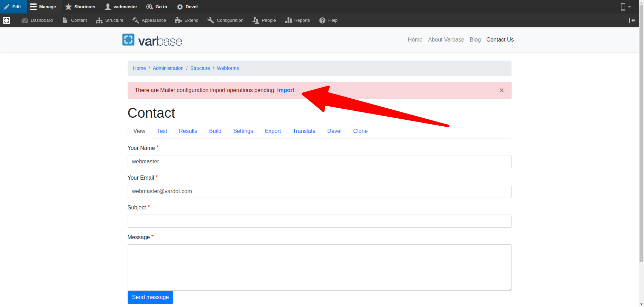
Task: Toggle the Edit mode pencil button
Action: click(x=13, y=7)
